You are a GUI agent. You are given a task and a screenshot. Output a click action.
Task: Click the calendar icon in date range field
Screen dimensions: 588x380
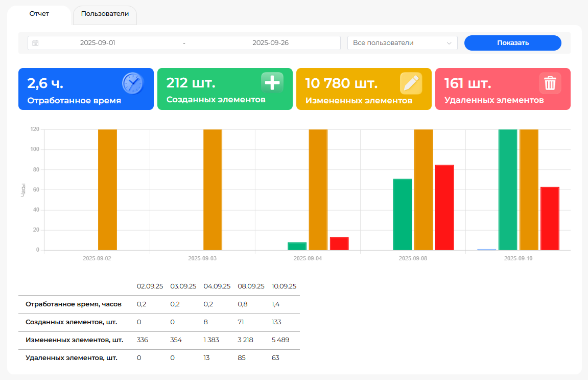(35, 43)
